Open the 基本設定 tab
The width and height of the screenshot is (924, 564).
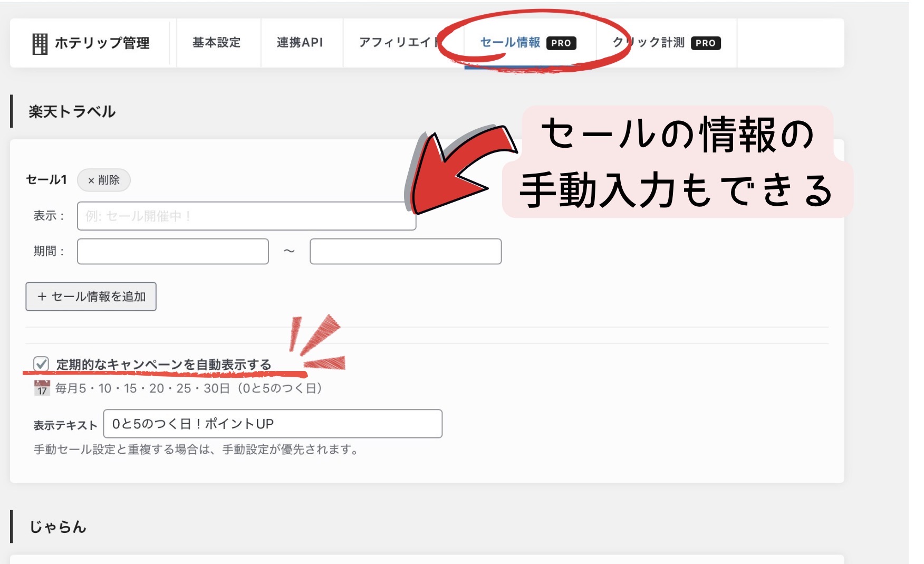tap(217, 43)
